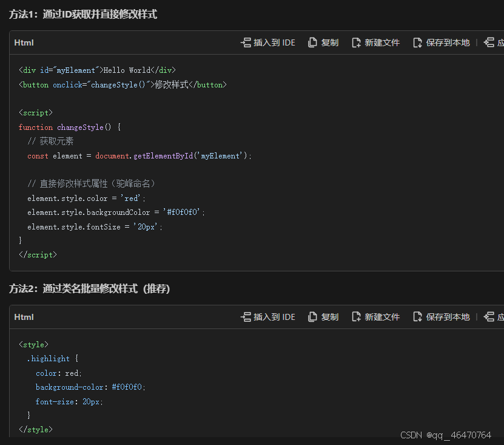Click insert-to-IDE icon in second code block

click(246, 317)
